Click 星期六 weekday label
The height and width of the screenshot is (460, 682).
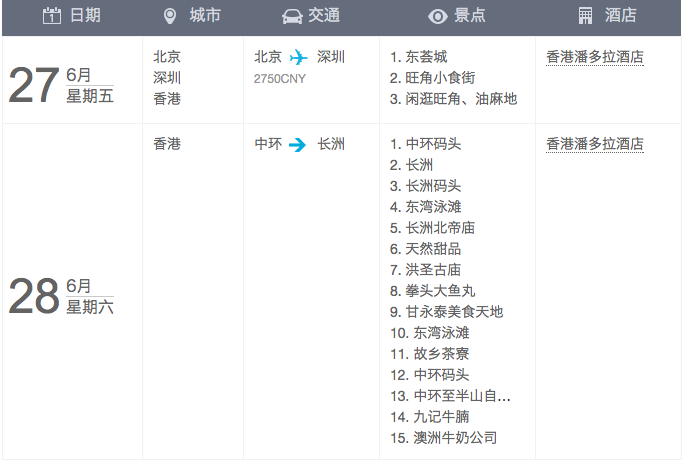pyautogui.click(x=90, y=307)
